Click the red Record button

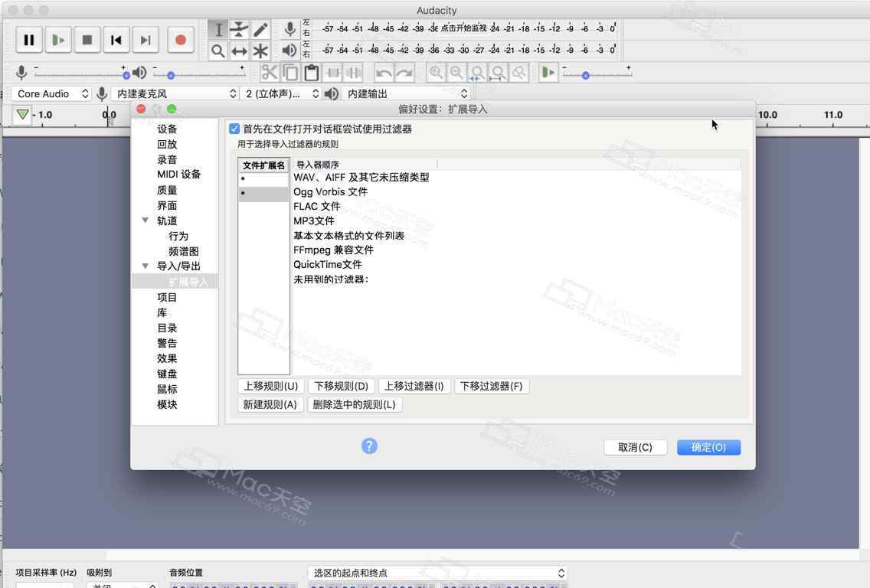pyautogui.click(x=180, y=40)
